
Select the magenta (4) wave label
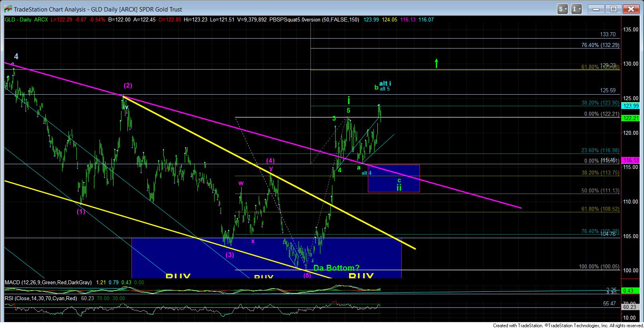(x=270, y=161)
